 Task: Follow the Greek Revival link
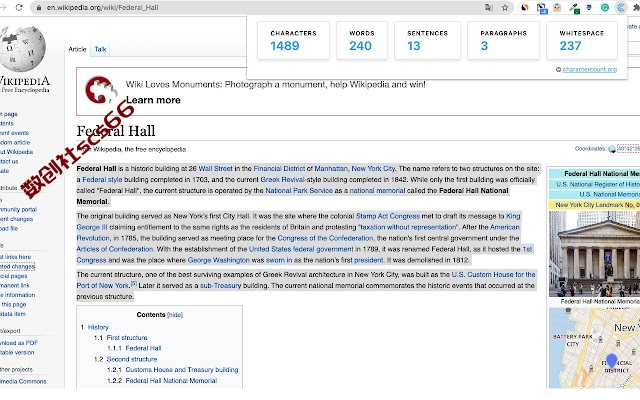coord(282,180)
